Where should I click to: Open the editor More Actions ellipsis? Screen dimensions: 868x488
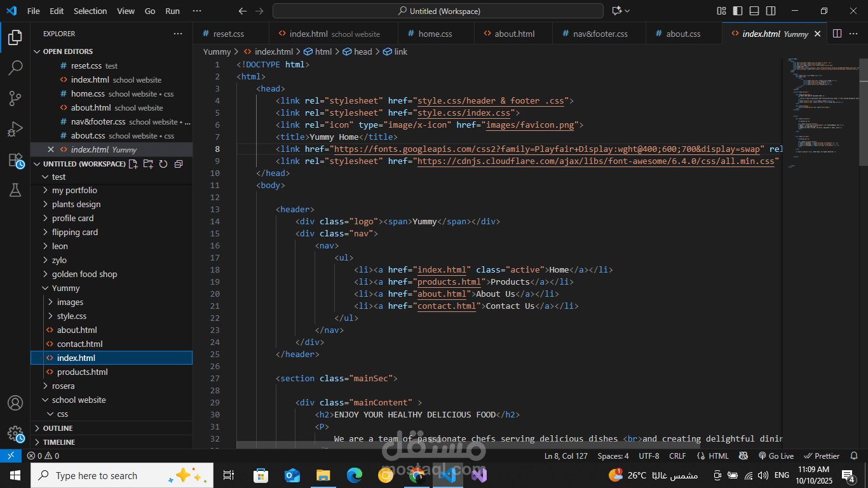855,34
